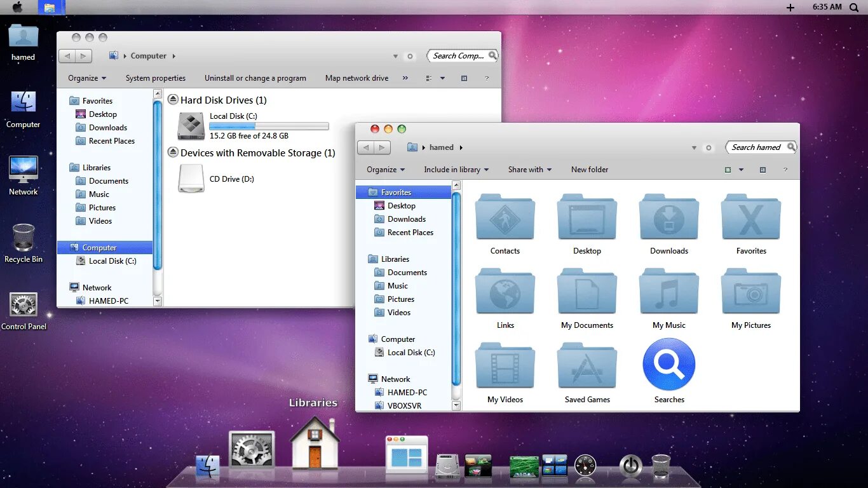Open the My Videos folder icon
Screen dimensions: 868x488
point(505,366)
